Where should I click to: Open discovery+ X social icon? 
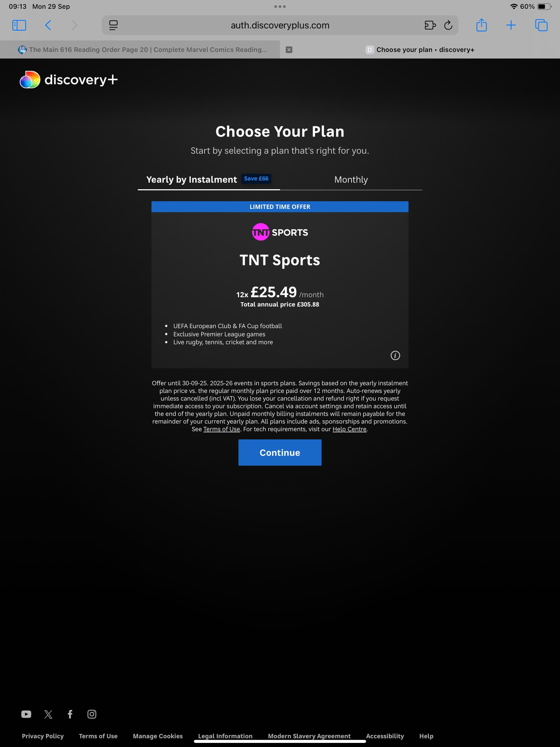(x=48, y=714)
